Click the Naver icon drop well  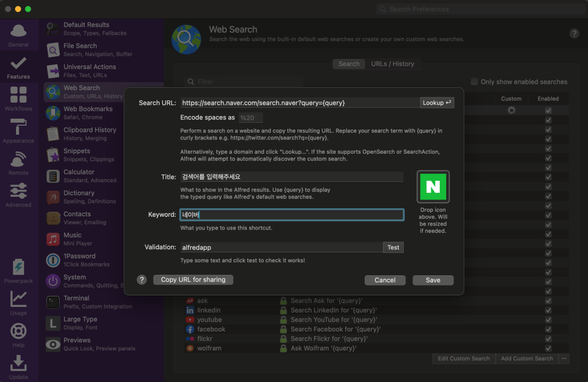coord(433,186)
